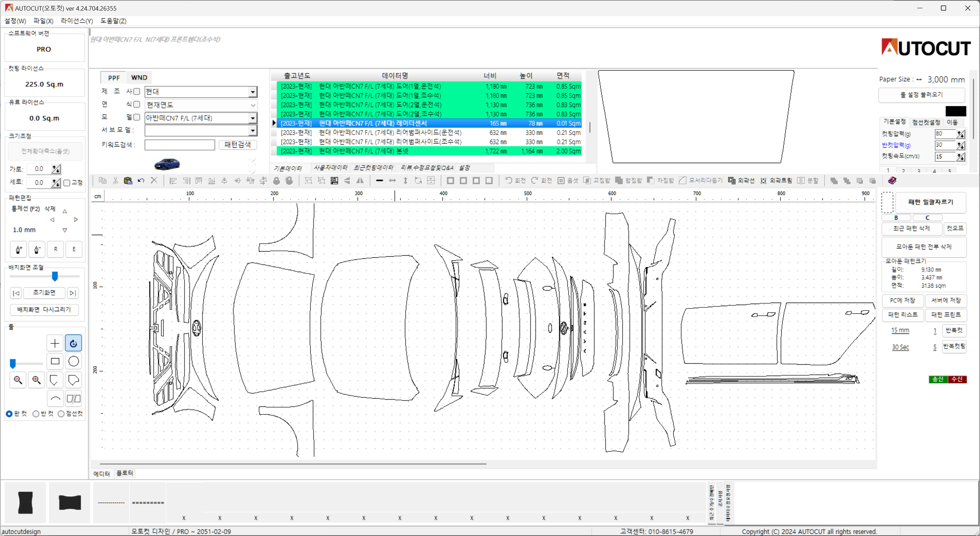Switch to the 플로터 tab
This screenshot has height=536, width=980.
point(124,473)
